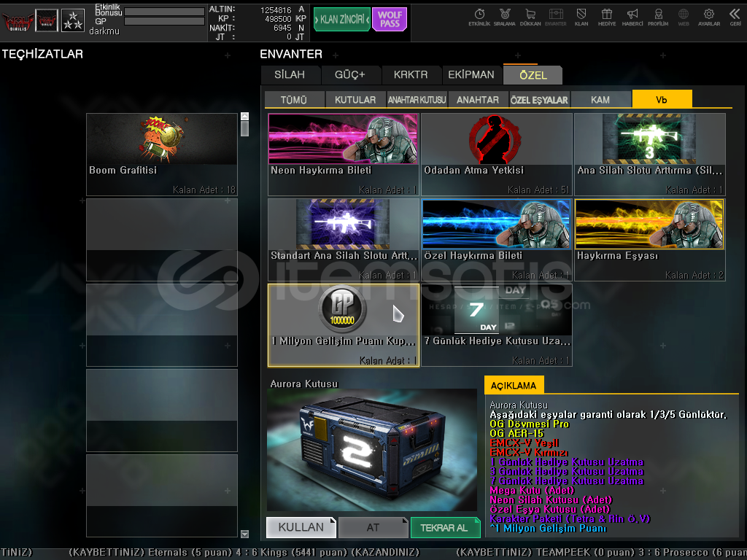Click the Etkinlik Bonusu progress bar

[164, 12]
